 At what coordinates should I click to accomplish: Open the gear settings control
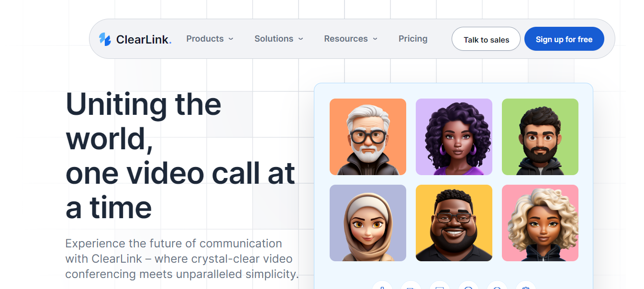point(526,285)
